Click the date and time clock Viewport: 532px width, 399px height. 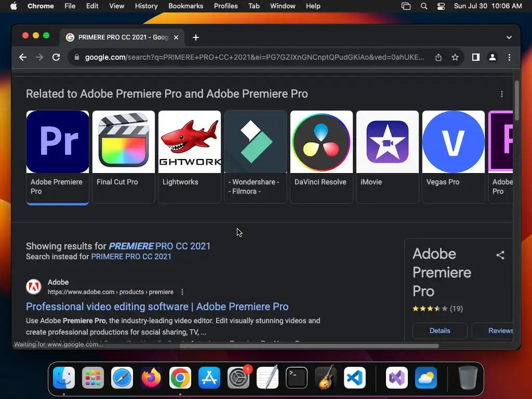coord(488,6)
